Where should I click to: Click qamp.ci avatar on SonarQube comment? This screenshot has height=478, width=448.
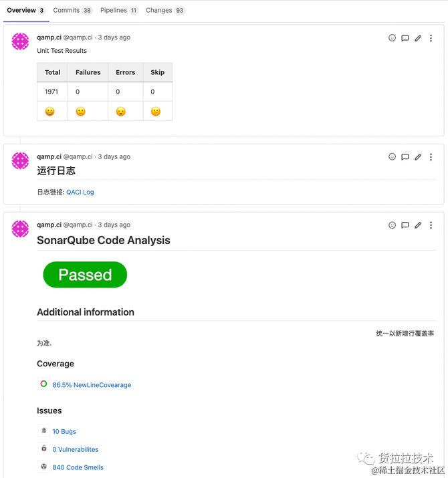(x=20, y=229)
